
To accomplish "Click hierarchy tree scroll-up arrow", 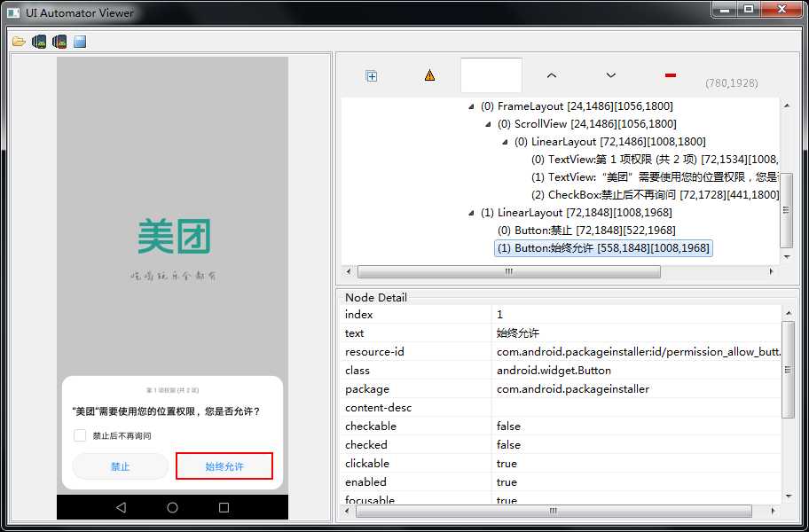I will (x=786, y=106).
